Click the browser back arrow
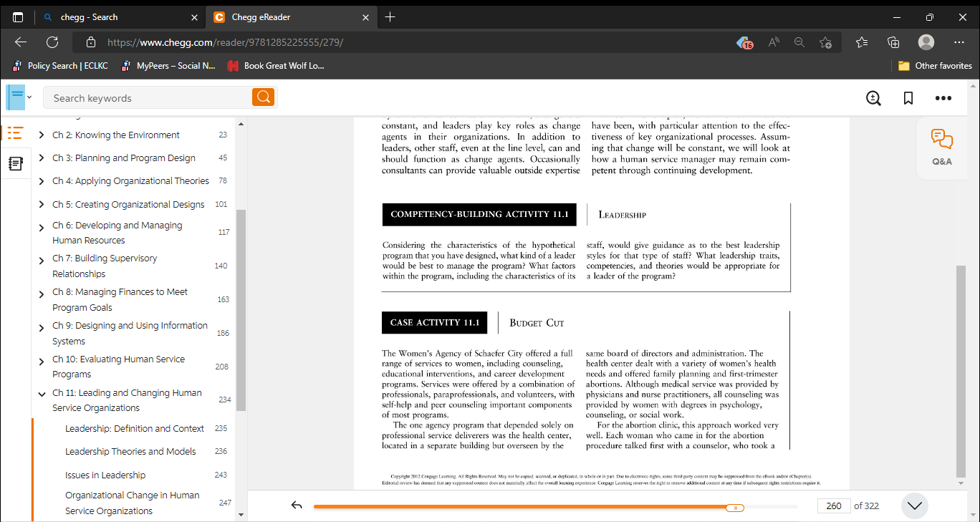980x522 pixels. pyautogui.click(x=21, y=42)
